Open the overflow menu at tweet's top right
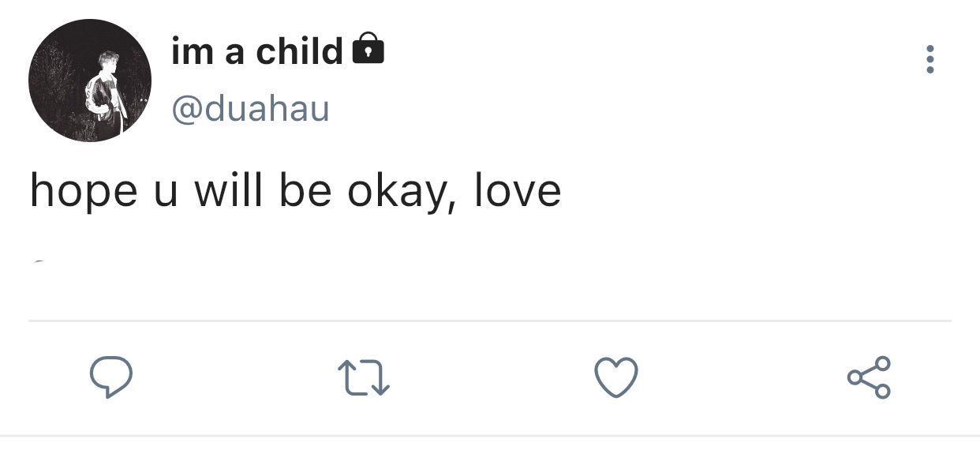The width and height of the screenshot is (980, 450). point(930,59)
